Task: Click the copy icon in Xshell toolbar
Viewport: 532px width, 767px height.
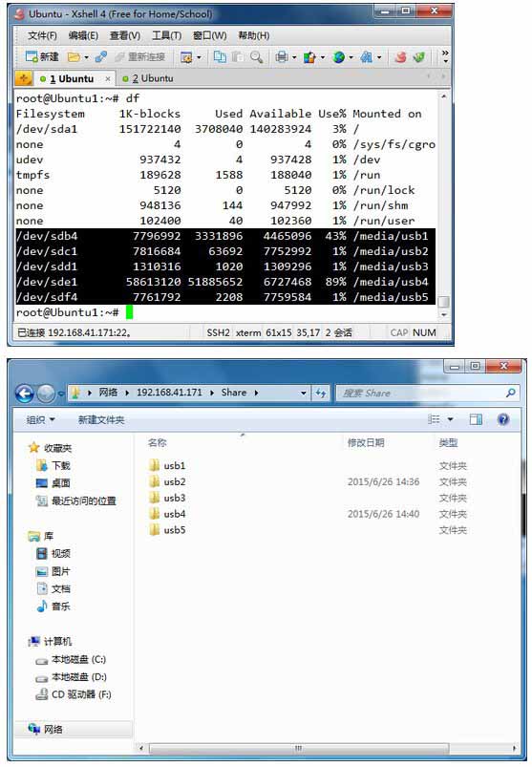Action: click(x=220, y=57)
